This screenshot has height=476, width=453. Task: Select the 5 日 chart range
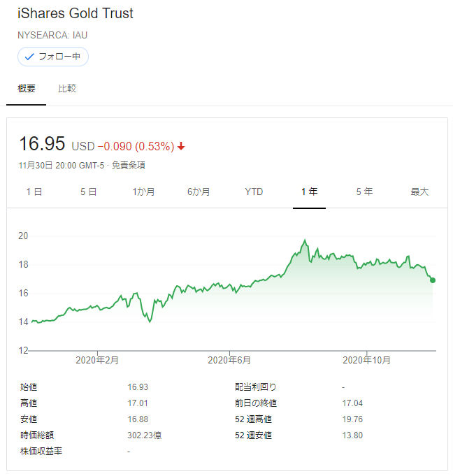tap(89, 192)
